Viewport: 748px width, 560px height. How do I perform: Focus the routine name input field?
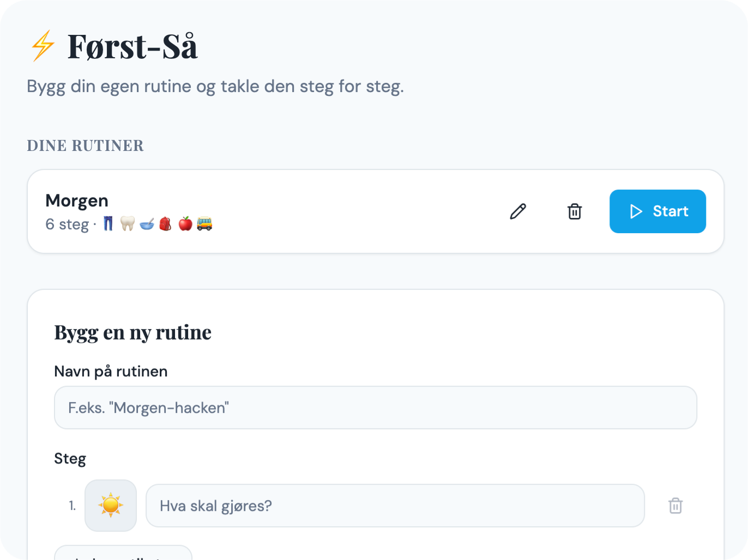[x=375, y=407]
